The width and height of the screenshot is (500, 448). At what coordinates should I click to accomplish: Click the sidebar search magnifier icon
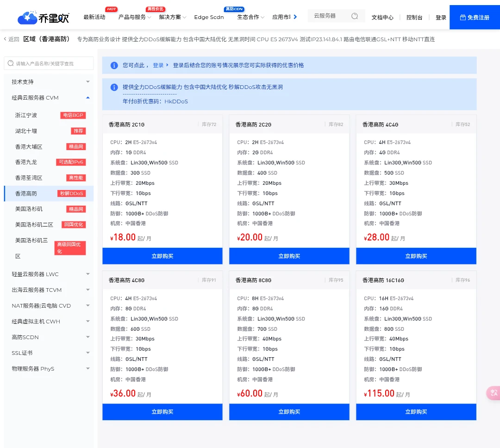[x=11, y=63]
